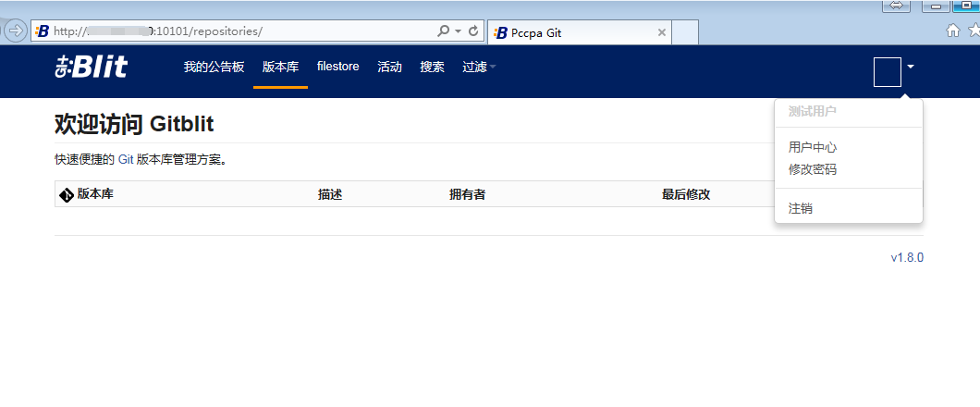Click the 版本库 column header
980x407 pixels.
pyautogui.click(x=95, y=194)
